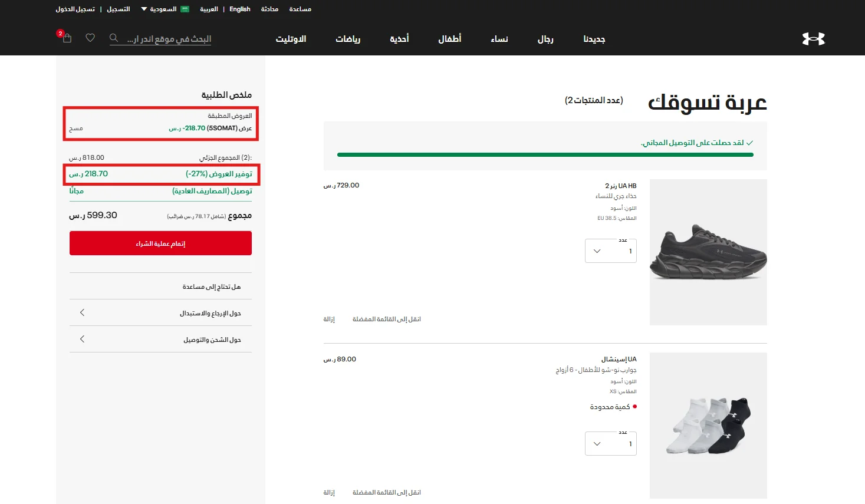Viewport: 865px width, 504px height.
Task: Remove the kids socks via إزالة
Action: (x=329, y=493)
